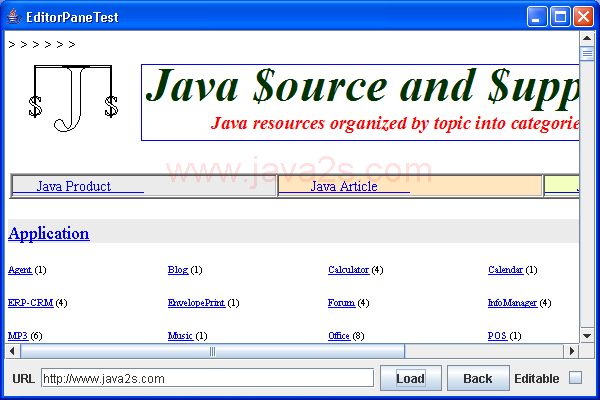
Task: Toggle the Editable checkbox
Action: tap(575, 378)
